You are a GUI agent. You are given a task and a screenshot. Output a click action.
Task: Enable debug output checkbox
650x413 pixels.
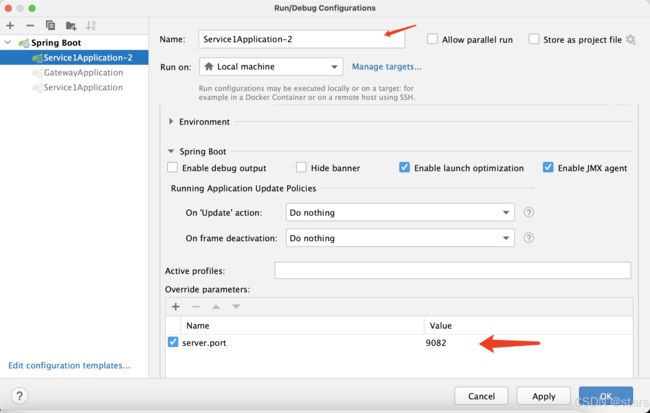(x=172, y=168)
